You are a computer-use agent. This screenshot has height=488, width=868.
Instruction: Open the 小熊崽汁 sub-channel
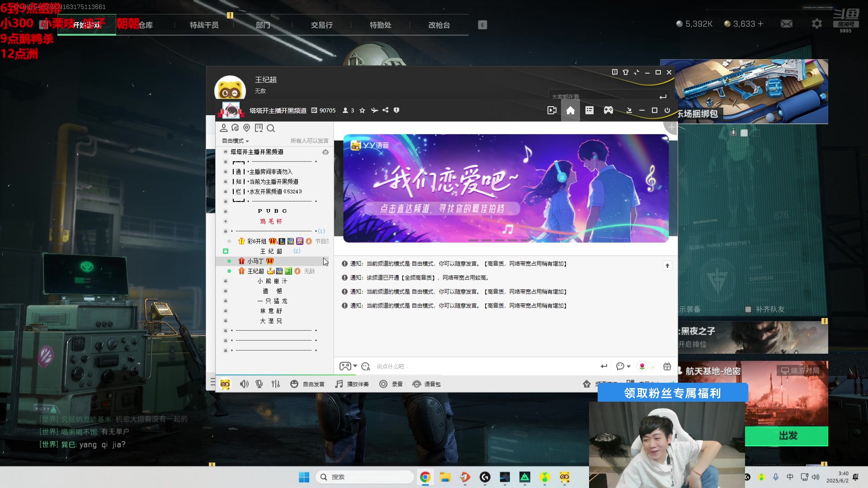pyautogui.click(x=274, y=281)
